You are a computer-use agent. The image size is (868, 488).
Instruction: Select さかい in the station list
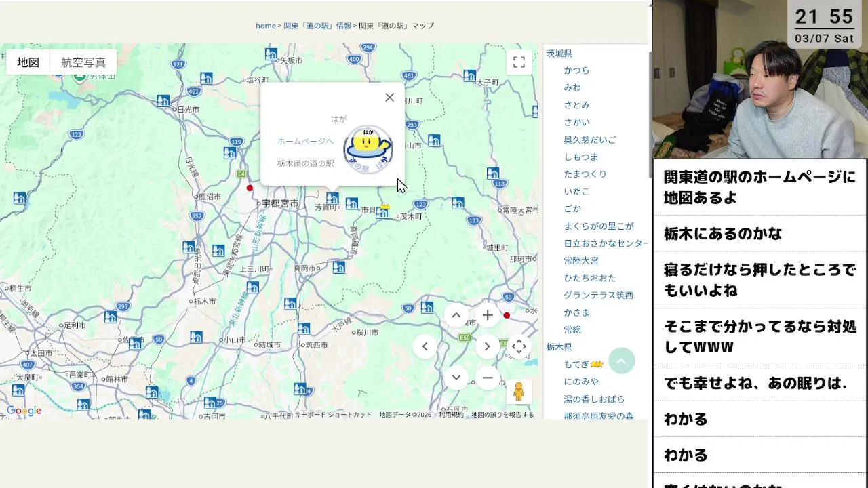coord(577,122)
